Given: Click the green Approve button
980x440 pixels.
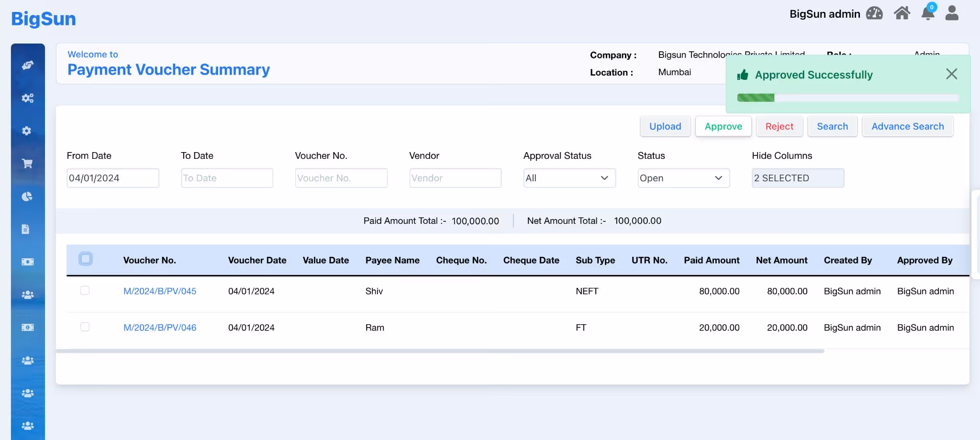Looking at the screenshot, I should coord(723,126).
